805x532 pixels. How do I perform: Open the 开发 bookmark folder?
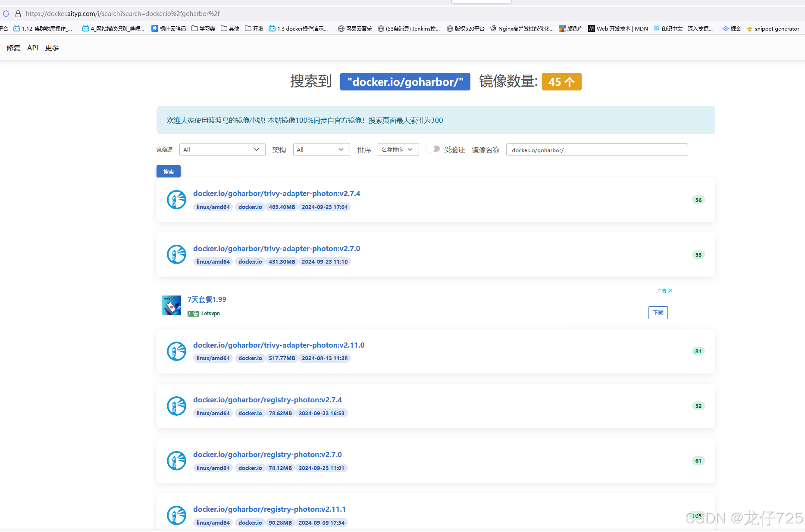click(254, 28)
